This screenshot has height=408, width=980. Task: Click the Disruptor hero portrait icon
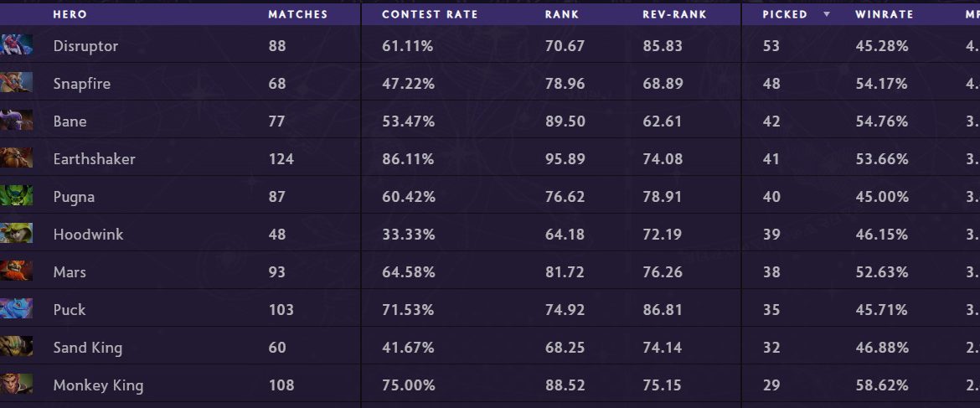coord(17,45)
